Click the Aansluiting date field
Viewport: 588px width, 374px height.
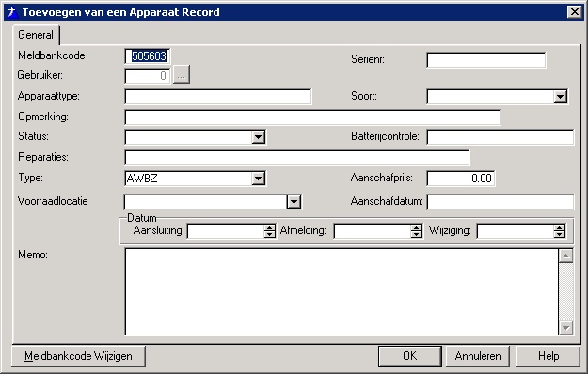pos(226,231)
